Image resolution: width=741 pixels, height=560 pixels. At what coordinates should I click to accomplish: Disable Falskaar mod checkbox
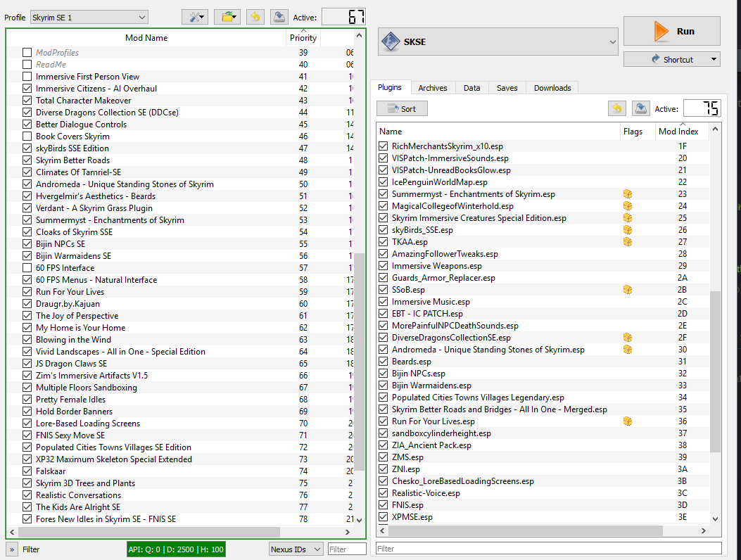[27, 471]
